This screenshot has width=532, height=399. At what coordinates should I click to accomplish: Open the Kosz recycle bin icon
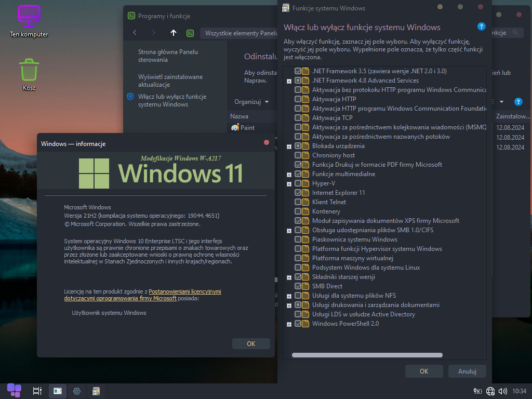pyautogui.click(x=29, y=74)
